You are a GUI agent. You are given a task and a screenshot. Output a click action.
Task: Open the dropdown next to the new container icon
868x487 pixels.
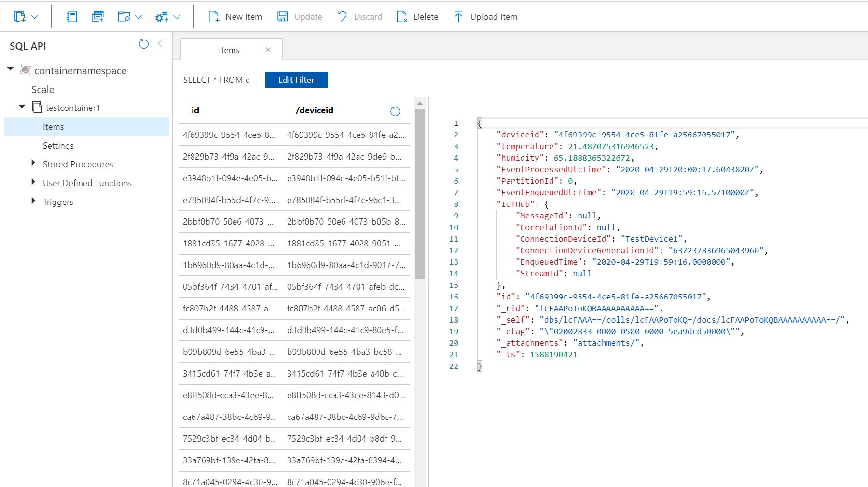[x=33, y=16]
